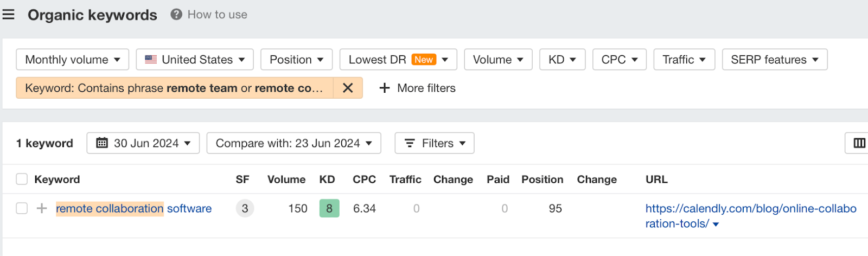Sort by the Paid column header
The image size is (868, 256).
point(498,180)
